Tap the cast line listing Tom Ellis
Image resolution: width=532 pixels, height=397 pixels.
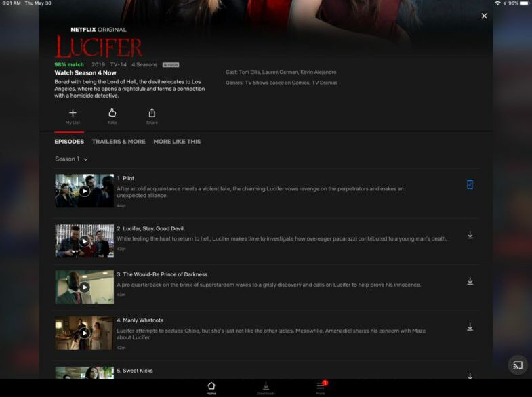(281, 72)
